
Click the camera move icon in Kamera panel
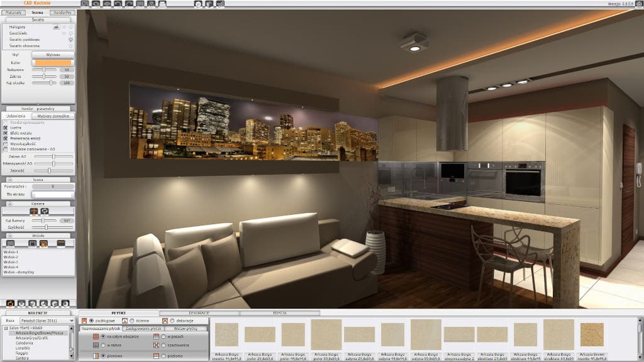[x=33, y=212]
